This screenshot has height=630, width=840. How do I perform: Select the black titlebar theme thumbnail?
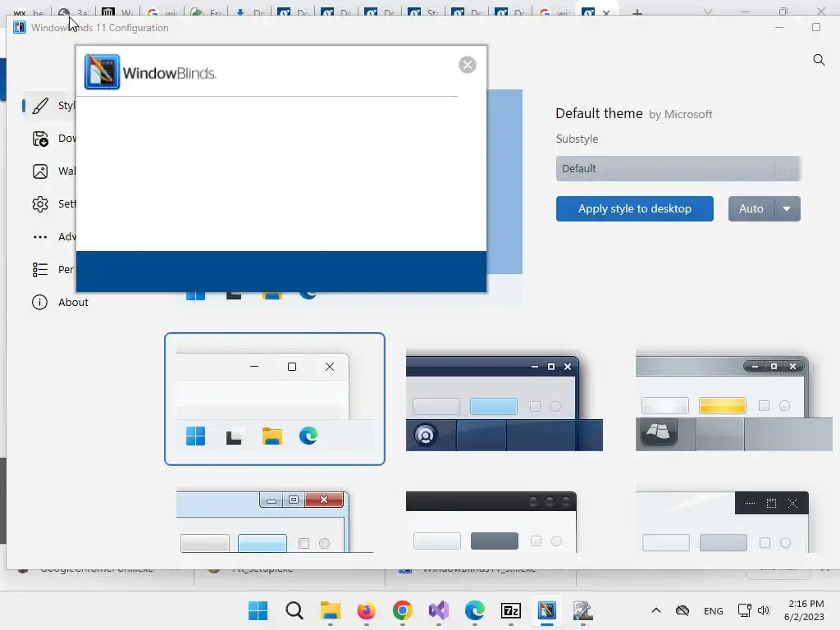(492, 521)
